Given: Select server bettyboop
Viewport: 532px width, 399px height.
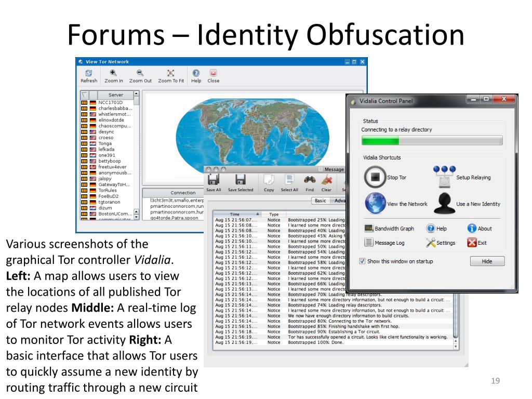Looking at the screenshot, I should (x=107, y=161).
